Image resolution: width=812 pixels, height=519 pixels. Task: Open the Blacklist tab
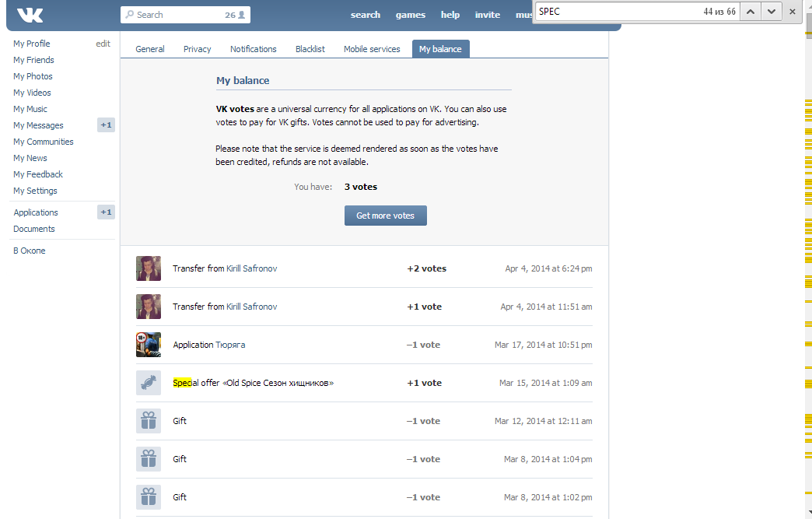pos(310,49)
